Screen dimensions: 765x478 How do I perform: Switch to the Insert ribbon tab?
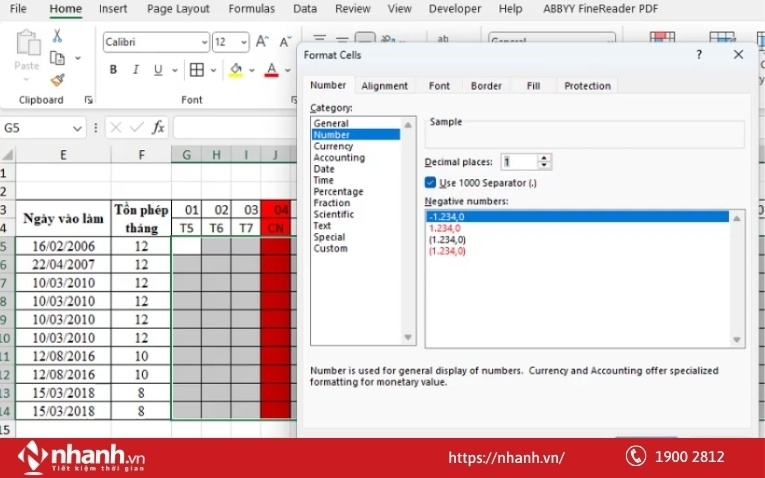point(113,8)
